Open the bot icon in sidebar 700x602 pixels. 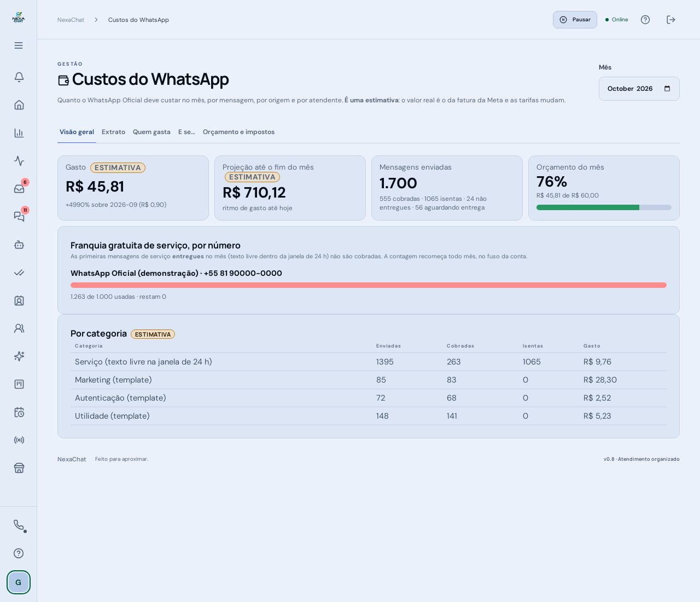(x=19, y=245)
